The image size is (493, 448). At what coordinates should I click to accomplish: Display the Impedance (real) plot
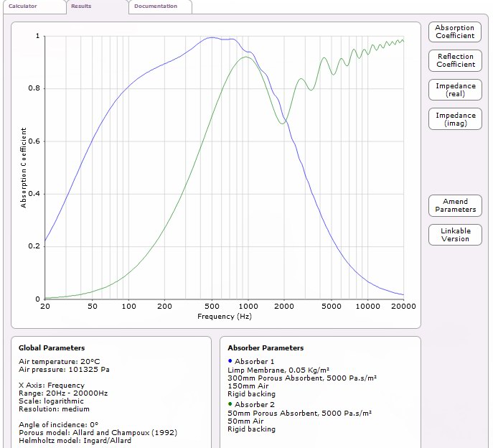pyautogui.click(x=455, y=90)
